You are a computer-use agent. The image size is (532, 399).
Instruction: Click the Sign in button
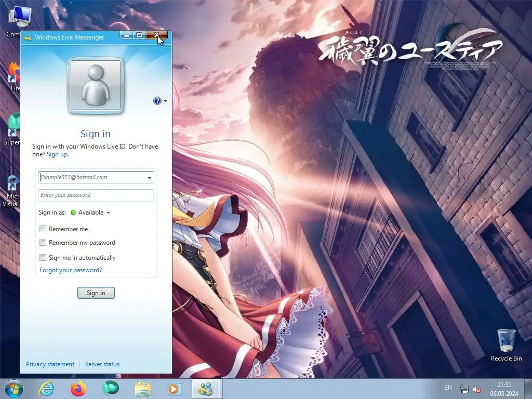pos(96,293)
